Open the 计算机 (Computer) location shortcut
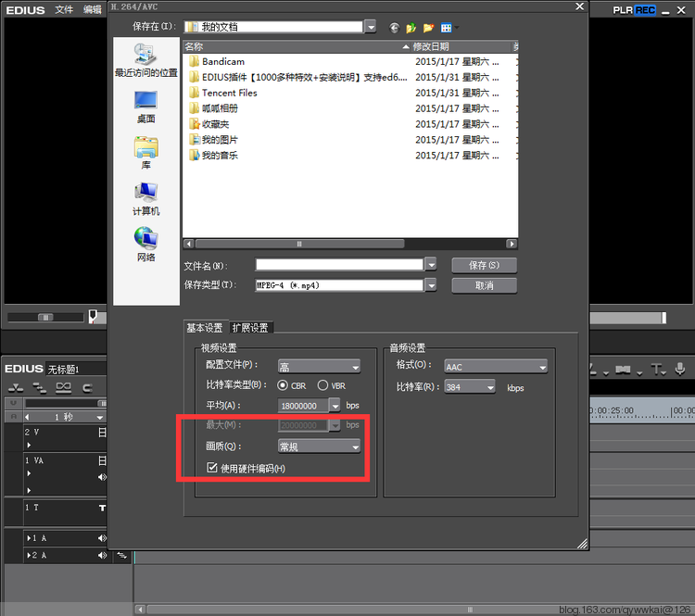 pyautogui.click(x=145, y=197)
